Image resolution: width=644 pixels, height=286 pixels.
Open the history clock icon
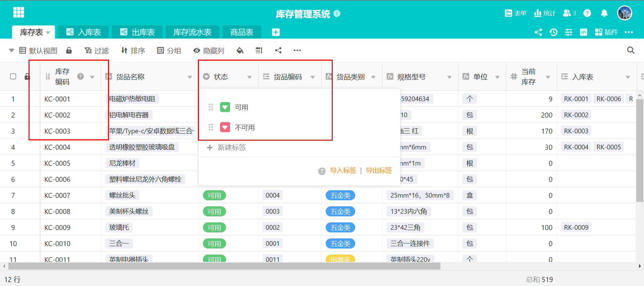click(x=553, y=32)
